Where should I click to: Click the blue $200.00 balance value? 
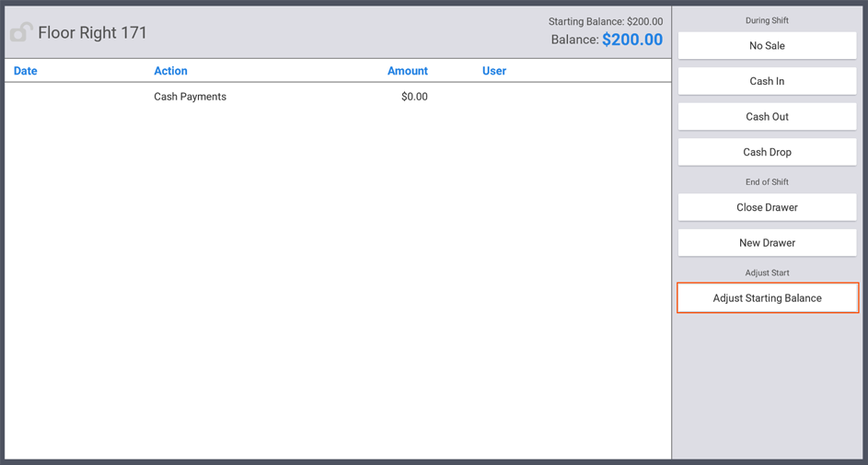(x=632, y=40)
